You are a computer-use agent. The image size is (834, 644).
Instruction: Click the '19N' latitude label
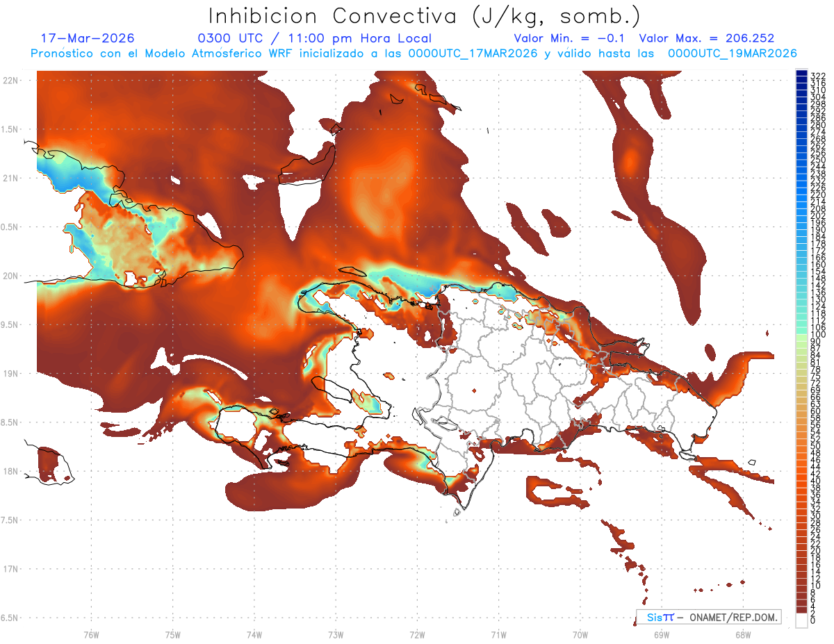click(11, 374)
